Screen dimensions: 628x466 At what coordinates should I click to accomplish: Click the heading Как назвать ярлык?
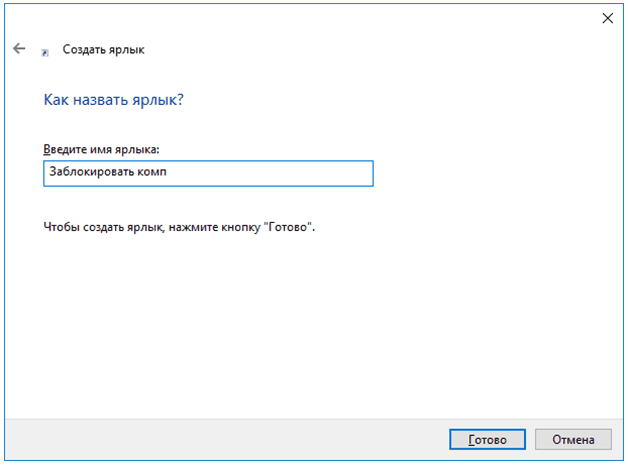113,100
